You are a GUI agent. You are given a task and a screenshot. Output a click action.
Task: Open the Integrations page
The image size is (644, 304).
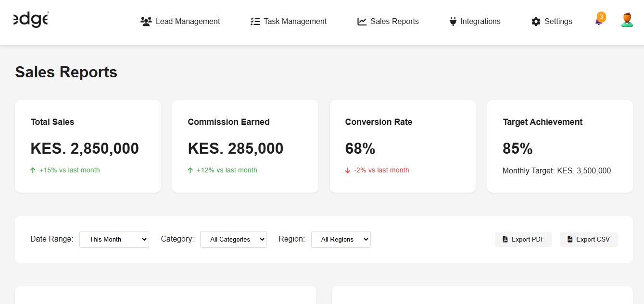click(475, 22)
